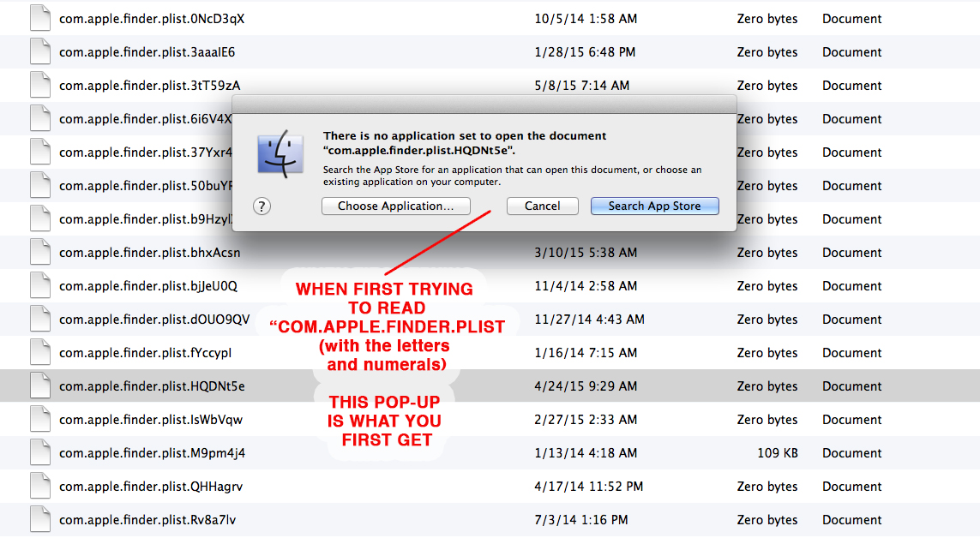Screen dimensions: 980x538
Task: Select file icon for com.apple.finder.plist.dOUO9QV
Action: [x=40, y=319]
